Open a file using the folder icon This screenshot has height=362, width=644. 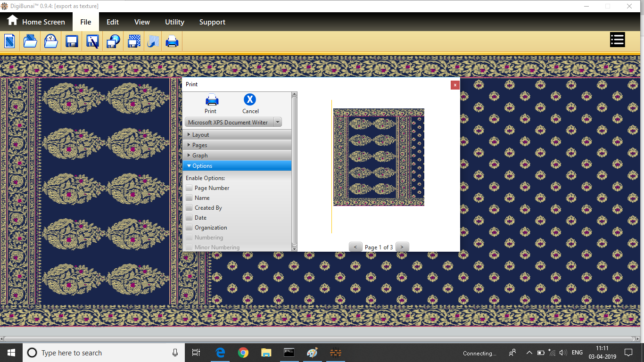point(30,41)
